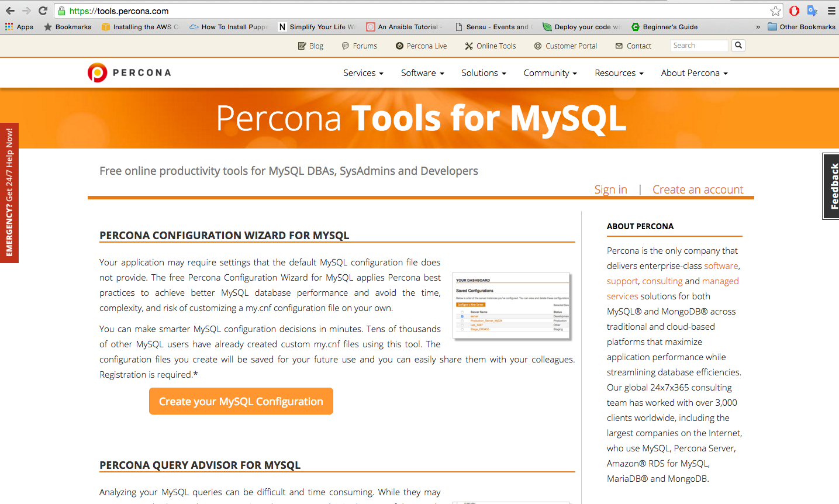Click the Percona logo
This screenshot has width=839, height=504.
tap(129, 73)
